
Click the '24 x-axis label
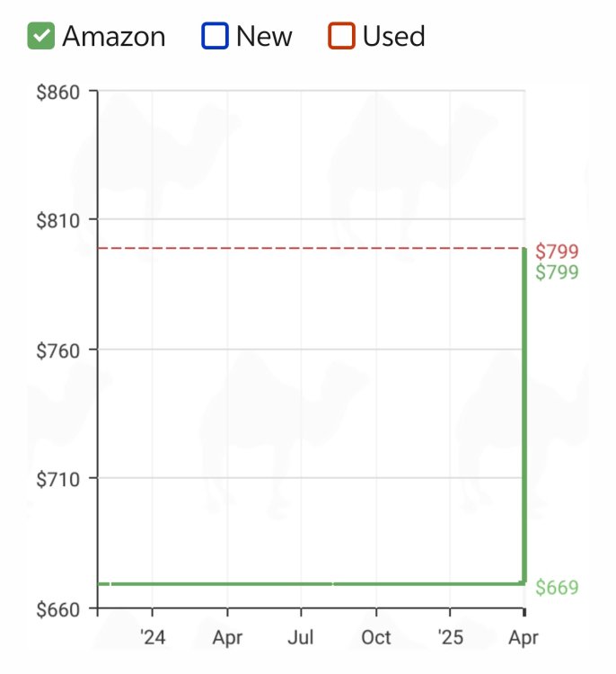click(153, 638)
